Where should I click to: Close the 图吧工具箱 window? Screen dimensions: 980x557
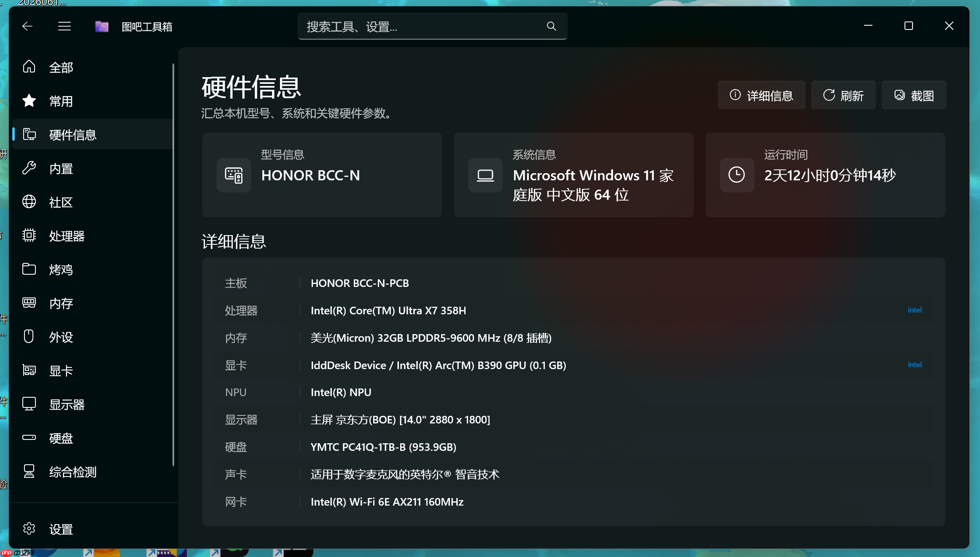pos(949,26)
